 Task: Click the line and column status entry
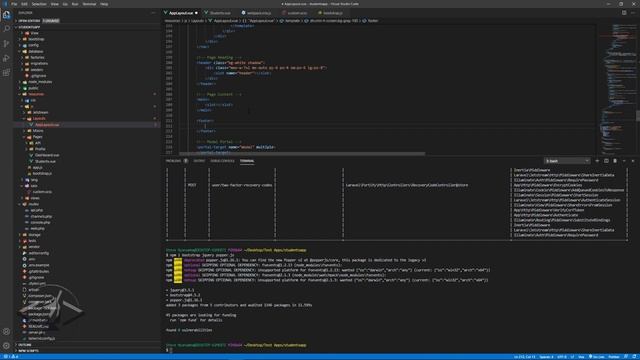524,357
